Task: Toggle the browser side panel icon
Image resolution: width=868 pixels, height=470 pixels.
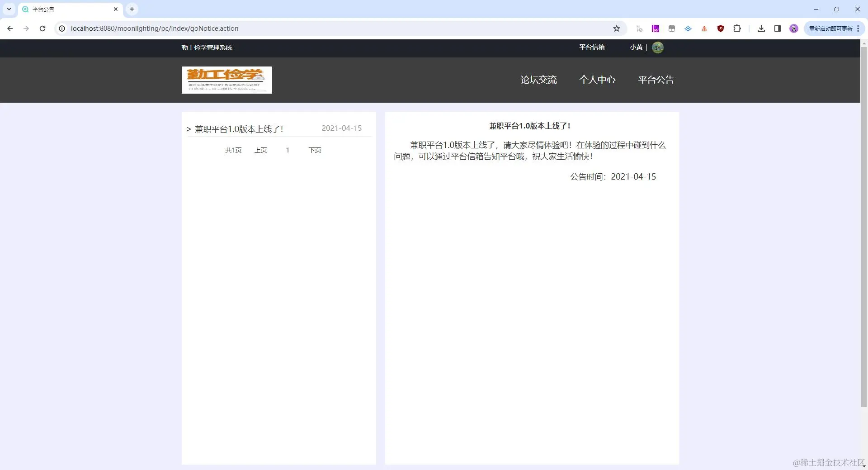Action: pos(778,28)
